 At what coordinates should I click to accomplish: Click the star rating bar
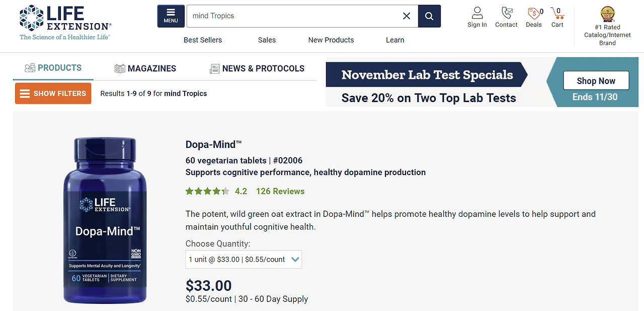point(207,191)
